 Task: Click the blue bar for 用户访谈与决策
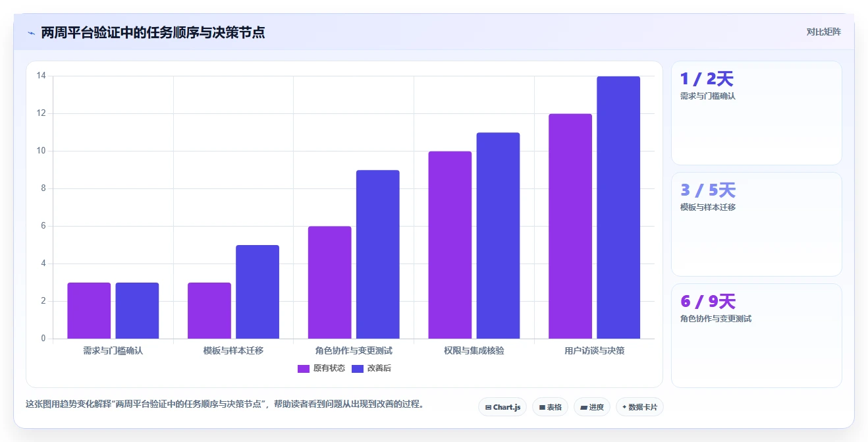tap(618, 207)
